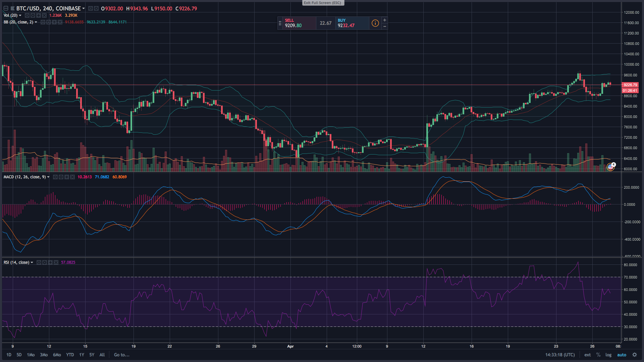Hide the Vol (20) indicator with the eye
644x362 pixels.
[x=27, y=15]
